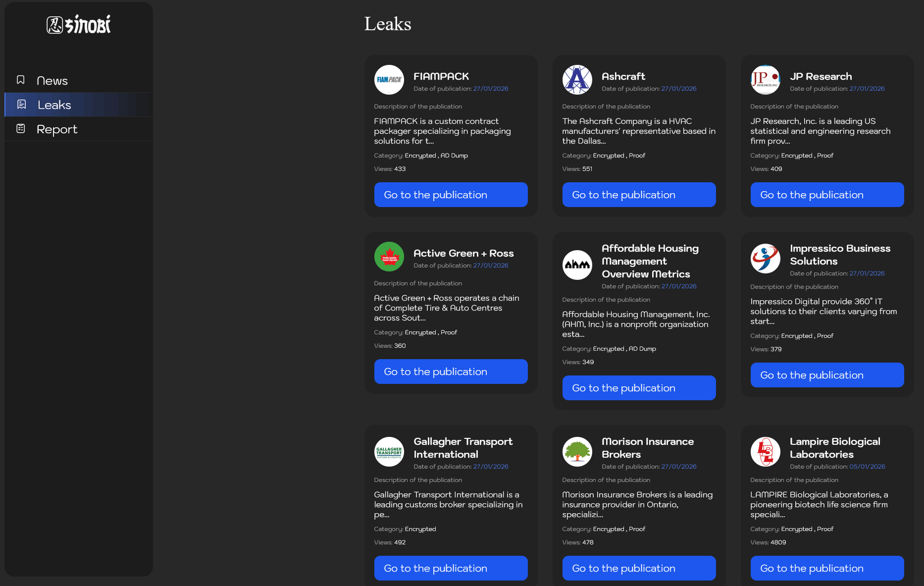Click AHM views count 349
The height and width of the screenshot is (586, 924).
(x=588, y=362)
